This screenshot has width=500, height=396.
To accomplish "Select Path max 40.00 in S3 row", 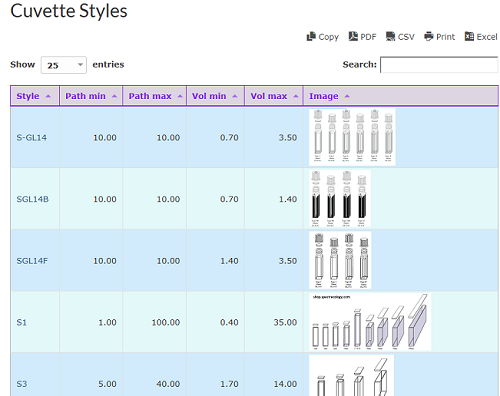I will point(168,384).
